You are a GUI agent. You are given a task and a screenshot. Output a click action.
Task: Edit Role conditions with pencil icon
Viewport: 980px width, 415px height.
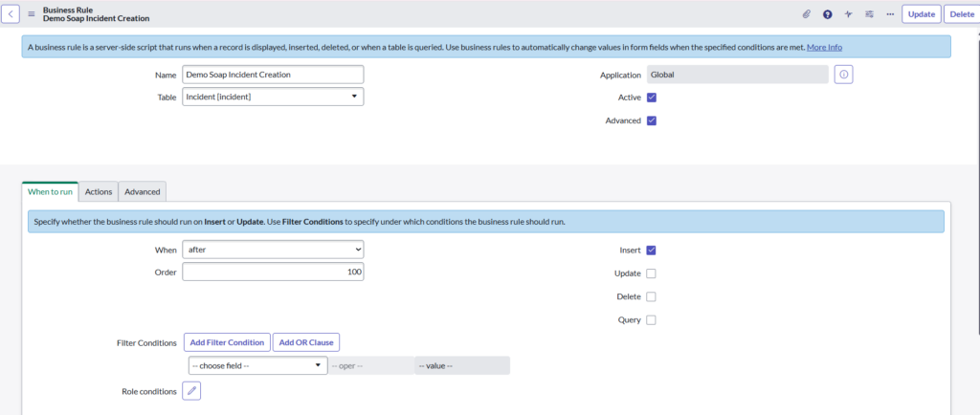[191, 390]
